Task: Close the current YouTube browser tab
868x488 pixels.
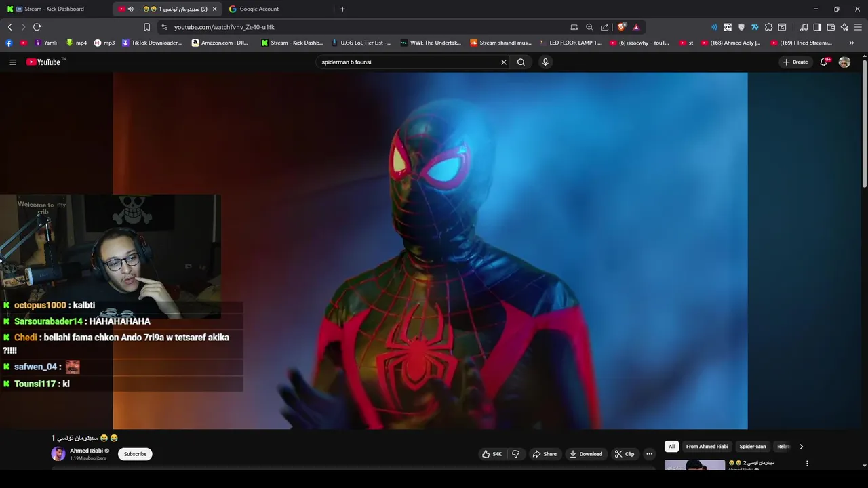Action: click(215, 9)
